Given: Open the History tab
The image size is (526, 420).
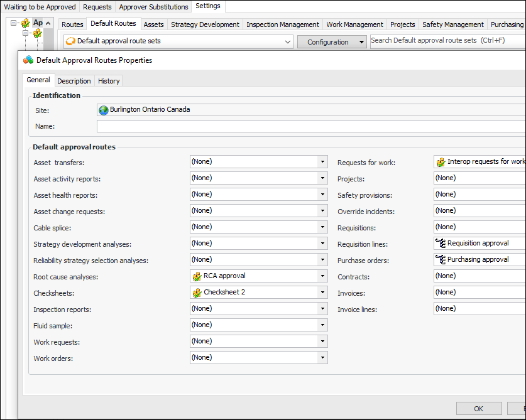Looking at the screenshot, I should click(x=109, y=81).
